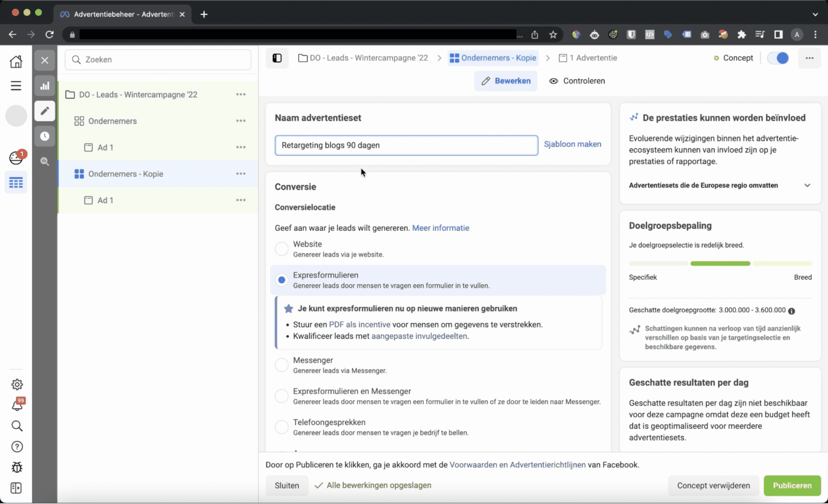This screenshot has width=828, height=504.
Task: Edit the advertentieset name input field
Action: [406, 145]
